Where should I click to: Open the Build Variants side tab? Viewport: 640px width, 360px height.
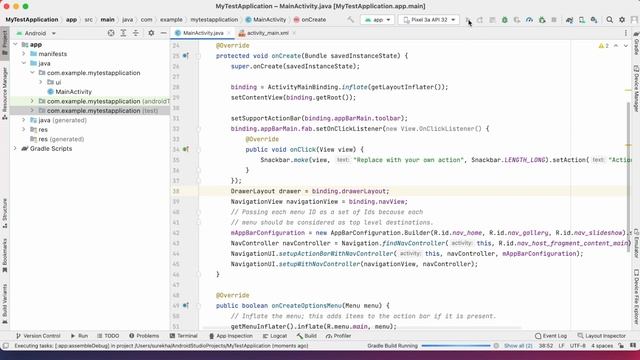point(5,304)
